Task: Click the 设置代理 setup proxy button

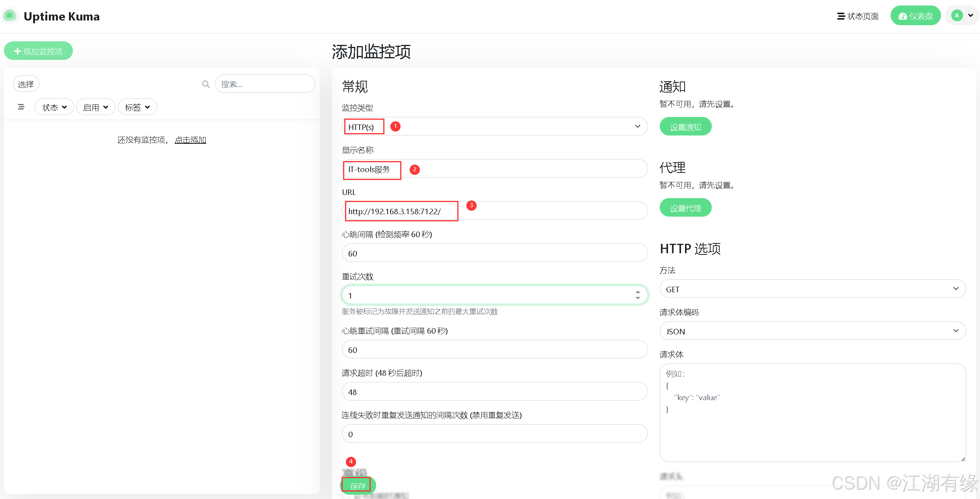Action: tap(685, 208)
